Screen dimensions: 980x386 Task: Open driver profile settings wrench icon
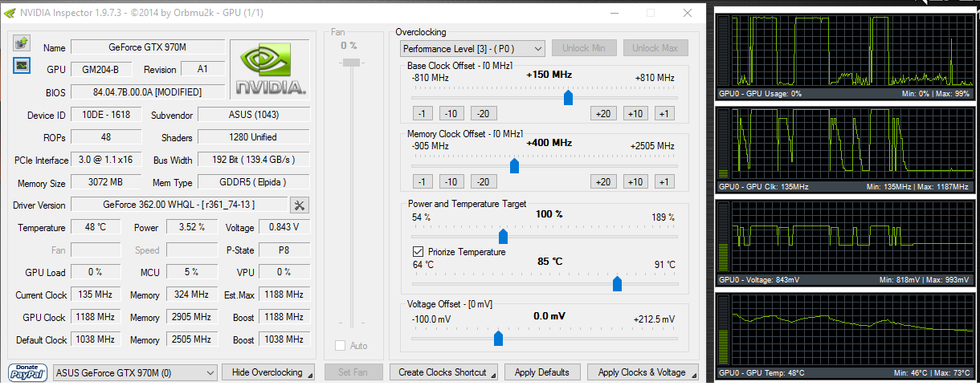pos(300,205)
